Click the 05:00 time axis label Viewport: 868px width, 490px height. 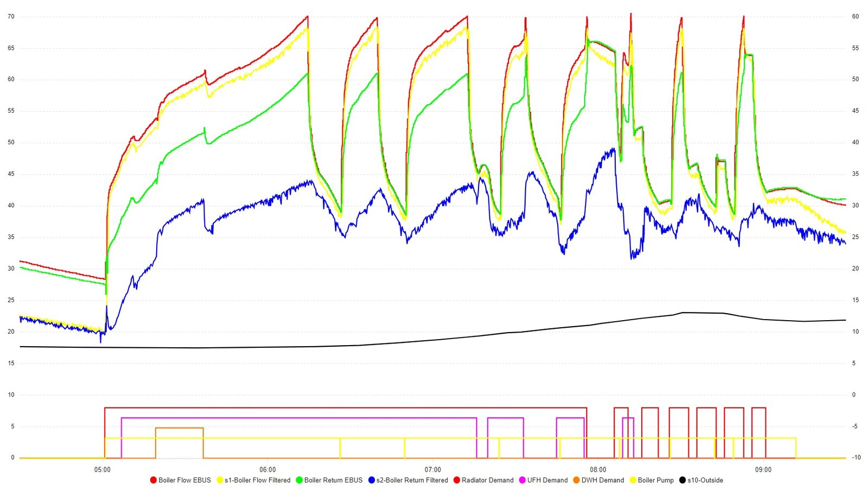point(104,470)
